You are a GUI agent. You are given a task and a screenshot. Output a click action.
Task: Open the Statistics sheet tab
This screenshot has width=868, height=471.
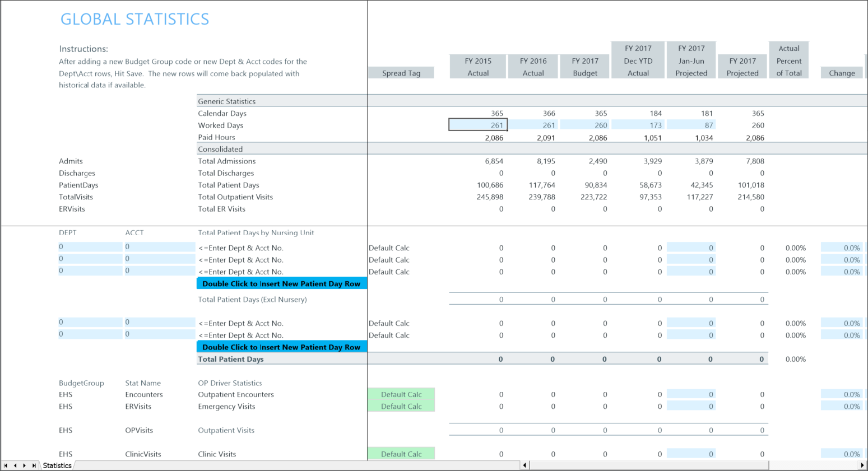point(57,465)
